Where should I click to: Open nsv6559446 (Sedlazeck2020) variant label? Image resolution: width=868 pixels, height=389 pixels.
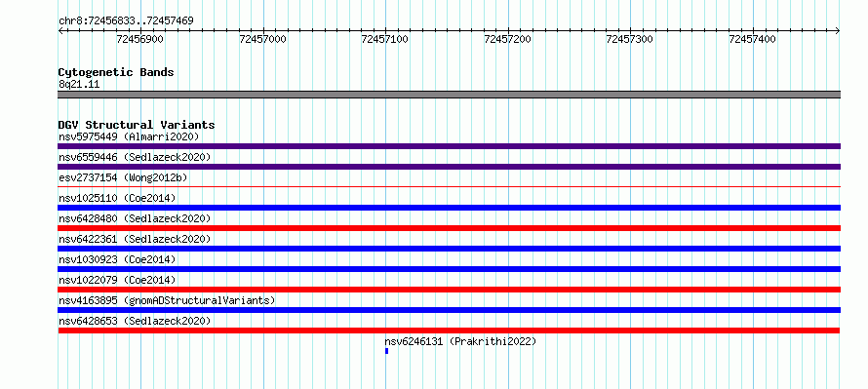[135, 157]
